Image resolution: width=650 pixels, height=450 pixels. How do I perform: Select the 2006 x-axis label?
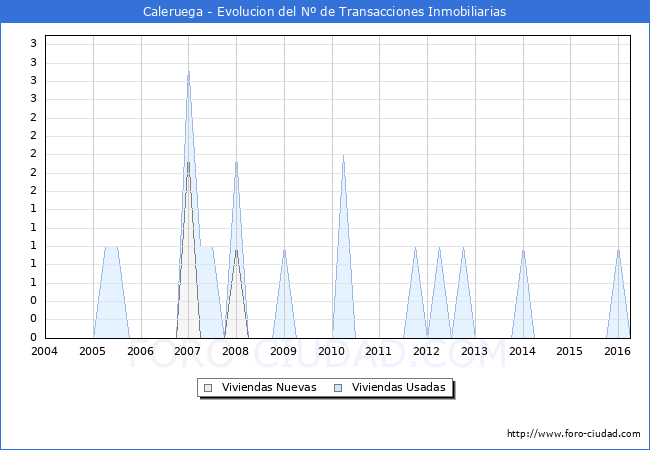(x=140, y=351)
